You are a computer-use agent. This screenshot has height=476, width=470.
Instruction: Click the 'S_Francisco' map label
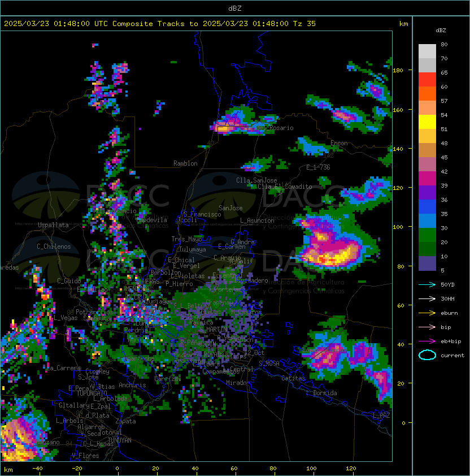pos(202,214)
